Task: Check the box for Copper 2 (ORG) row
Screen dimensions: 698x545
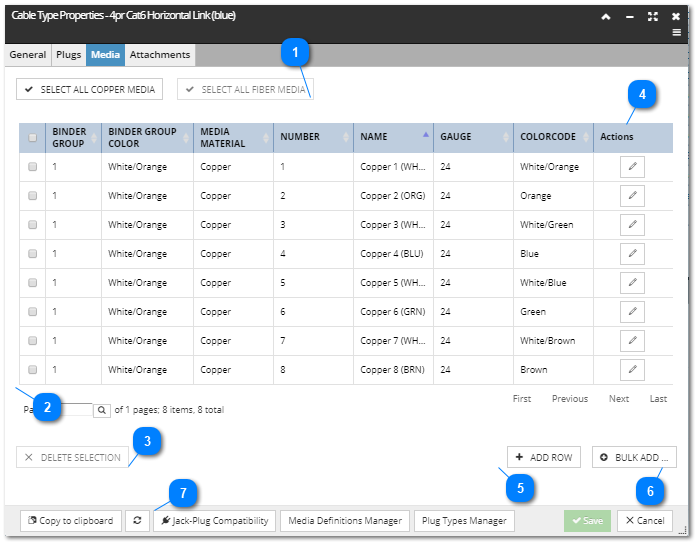Action: 32,196
